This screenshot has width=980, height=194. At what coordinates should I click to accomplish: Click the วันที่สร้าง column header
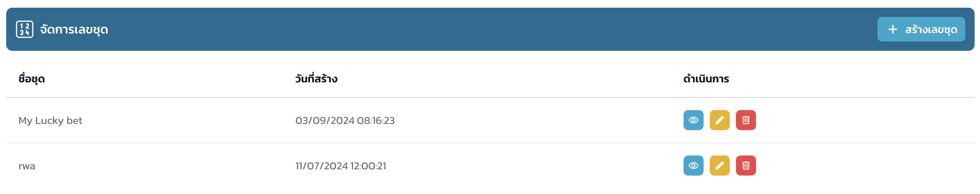[316, 79]
